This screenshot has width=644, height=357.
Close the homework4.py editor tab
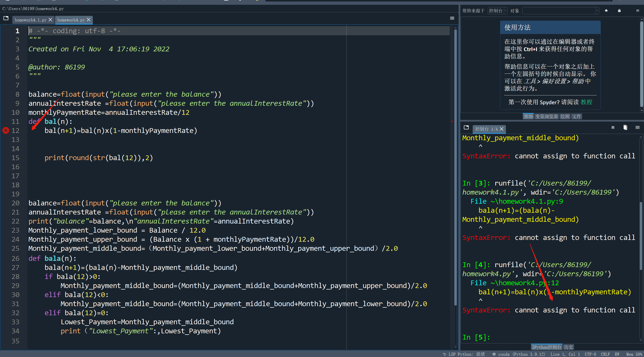(x=89, y=20)
